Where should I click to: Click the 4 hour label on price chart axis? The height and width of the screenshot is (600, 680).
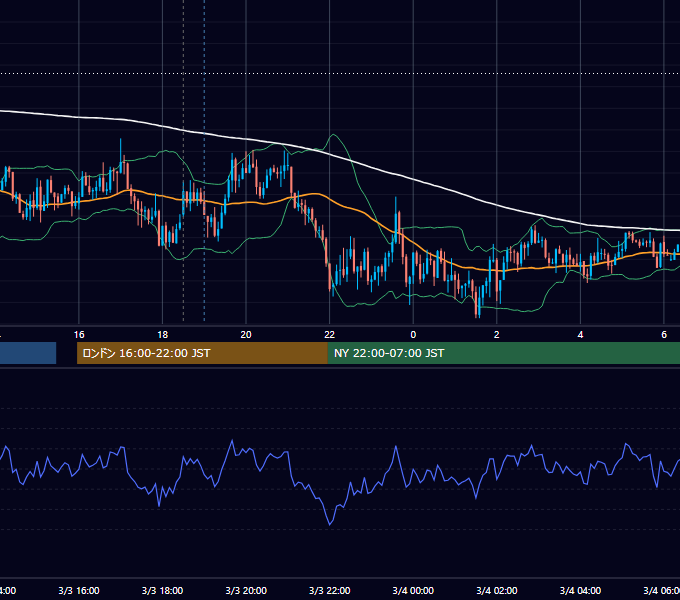point(580,335)
